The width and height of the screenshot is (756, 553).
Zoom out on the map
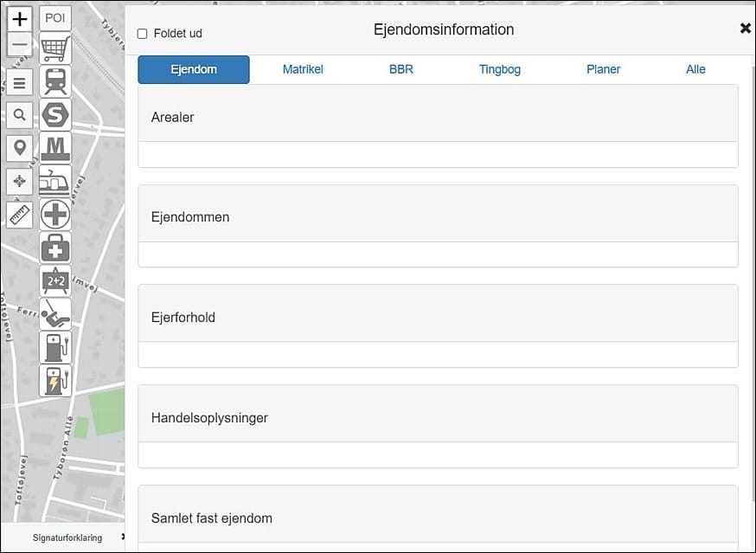coord(19,45)
